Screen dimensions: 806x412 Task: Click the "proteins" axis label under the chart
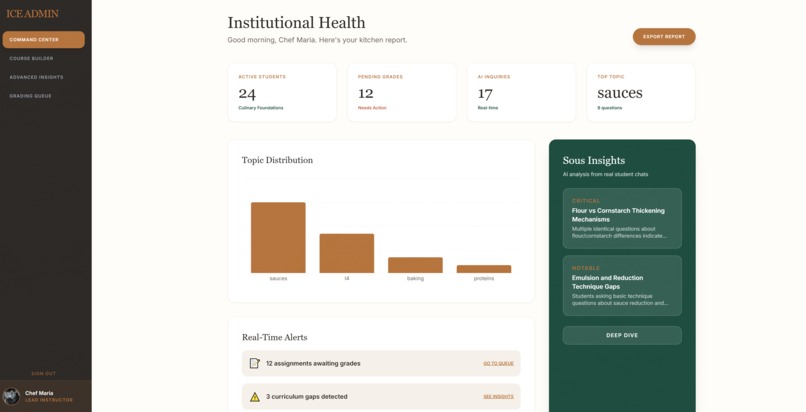click(484, 278)
